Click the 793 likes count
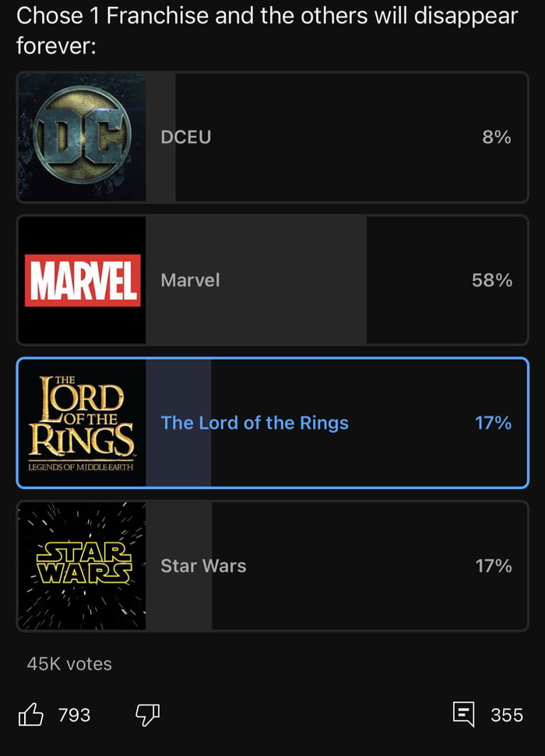This screenshot has width=545, height=756. (75, 715)
